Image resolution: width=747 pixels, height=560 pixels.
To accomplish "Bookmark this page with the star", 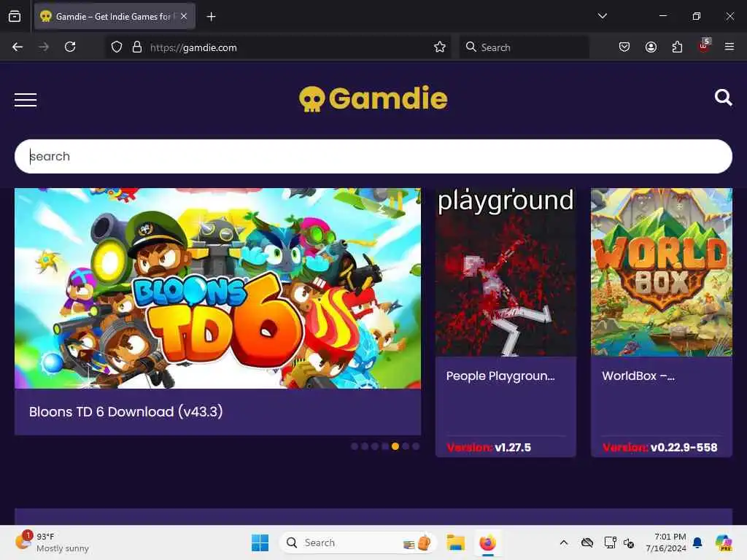I will tap(440, 47).
